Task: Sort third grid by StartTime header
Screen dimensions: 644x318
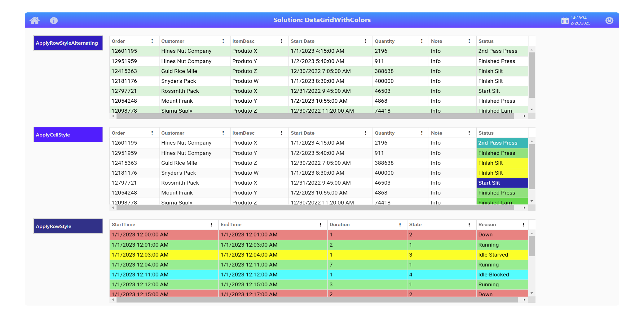Action: pyautogui.click(x=123, y=225)
